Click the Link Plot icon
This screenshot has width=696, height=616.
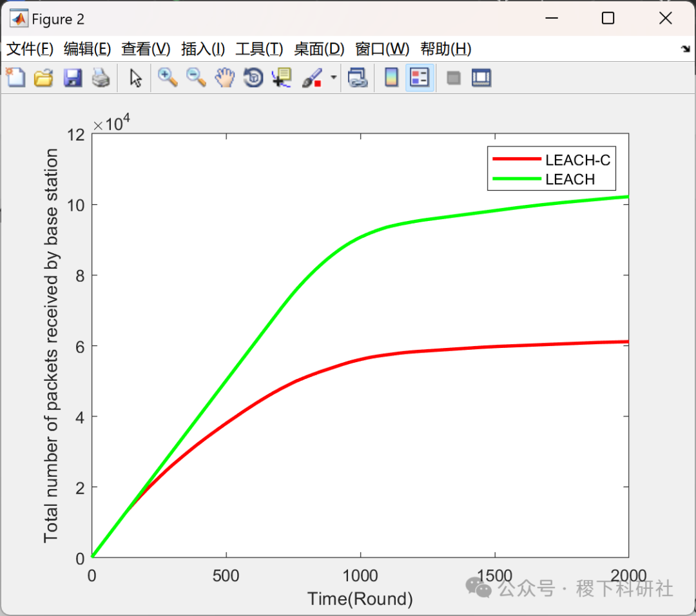[358, 78]
